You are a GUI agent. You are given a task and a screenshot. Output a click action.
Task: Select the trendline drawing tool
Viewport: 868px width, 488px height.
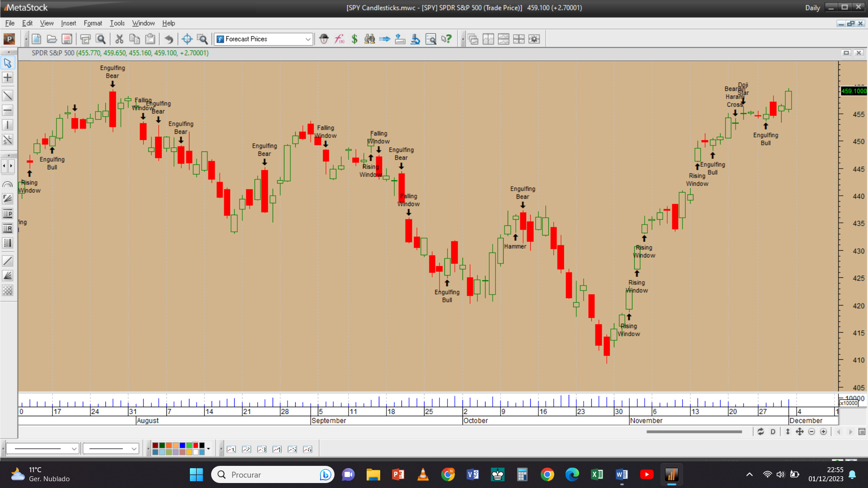click(x=8, y=95)
